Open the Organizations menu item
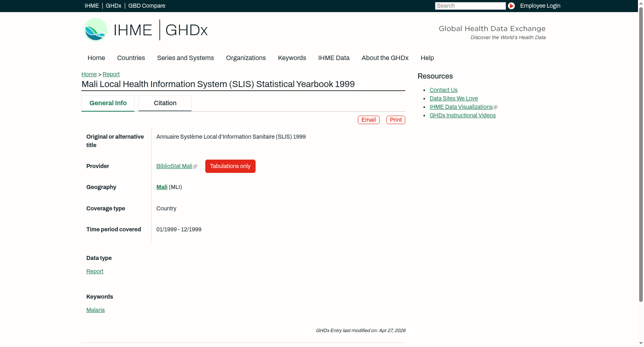This screenshot has width=644, height=347. click(x=246, y=58)
